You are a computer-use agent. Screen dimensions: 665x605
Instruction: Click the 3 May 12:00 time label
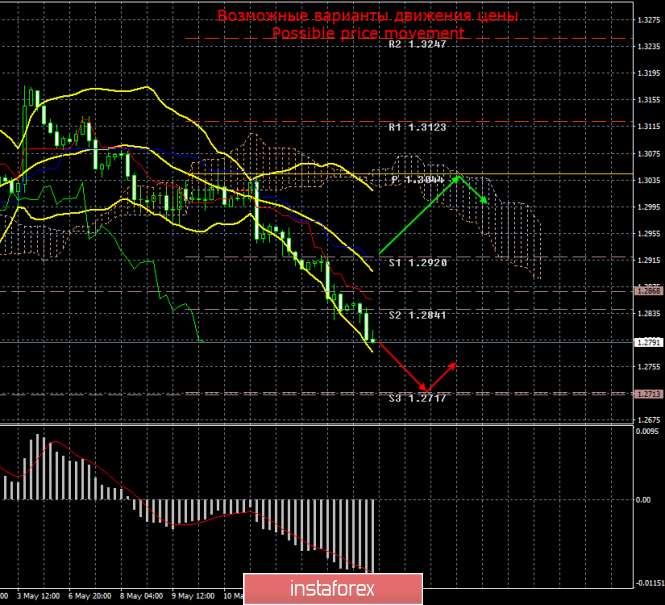(x=39, y=596)
